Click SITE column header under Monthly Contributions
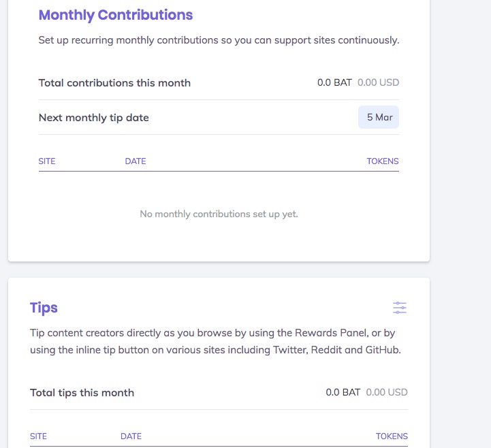Image resolution: width=491 pixels, height=448 pixels. 47,161
